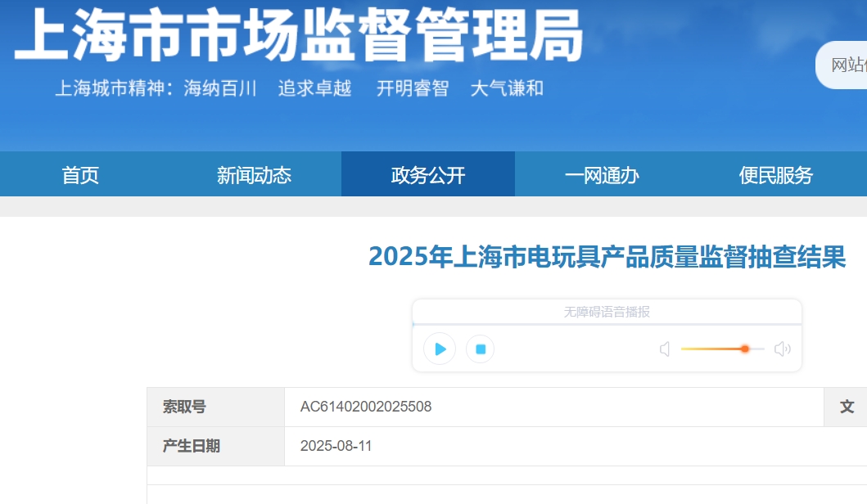The width and height of the screenshot is (867, 504).
Task: Click the 索取号 label cell
Action: 184,407
